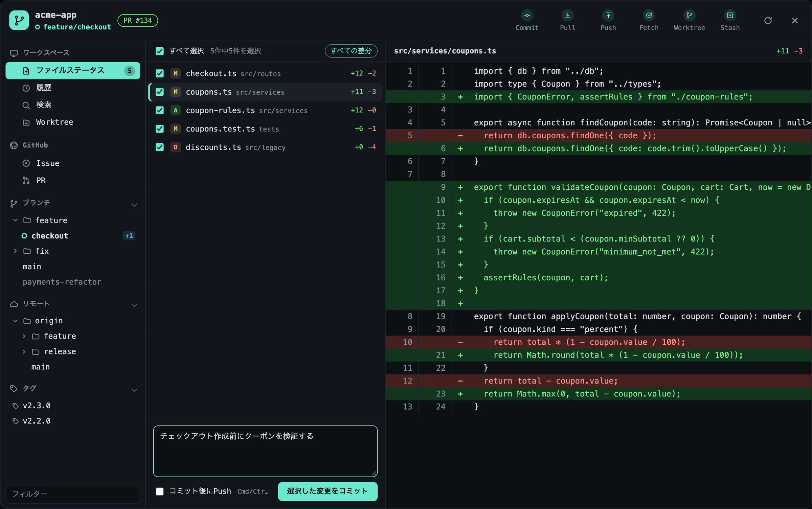Click すべての差分 button
Viewport: 812px width, 509px height.
tap(351, 51)
